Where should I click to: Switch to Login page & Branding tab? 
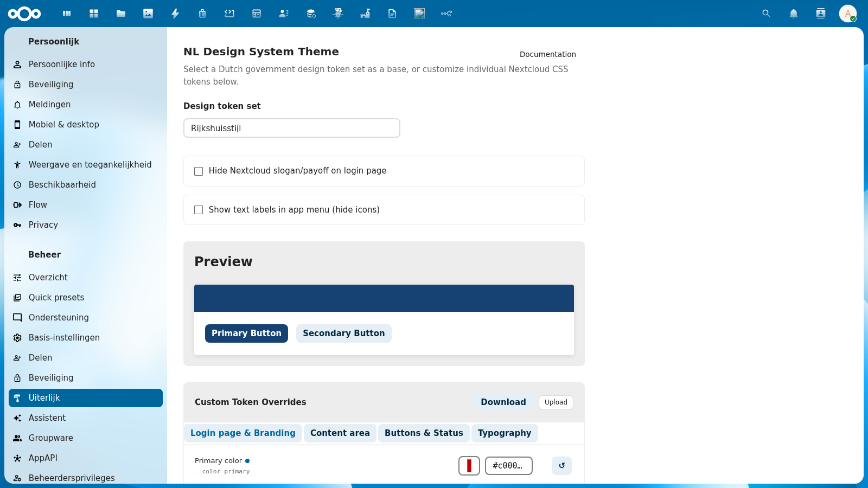[x=243, y=433]
